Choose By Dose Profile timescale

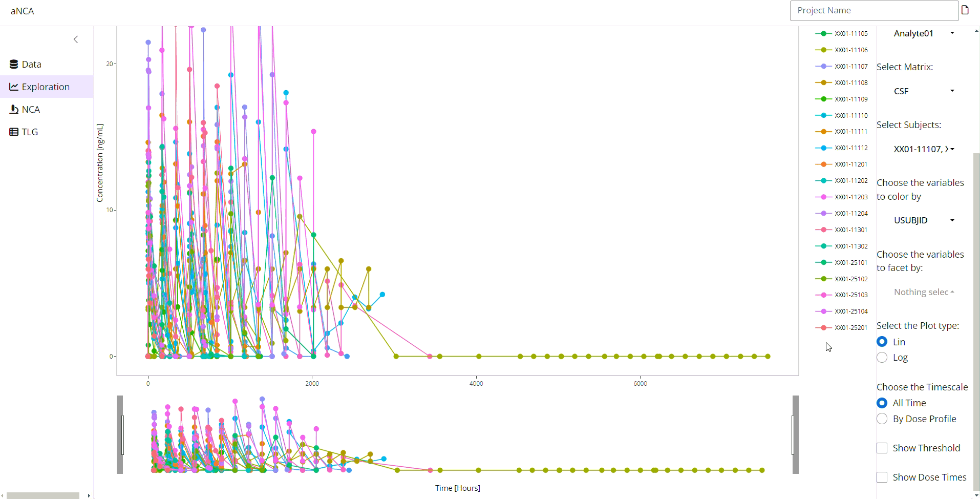882,419
